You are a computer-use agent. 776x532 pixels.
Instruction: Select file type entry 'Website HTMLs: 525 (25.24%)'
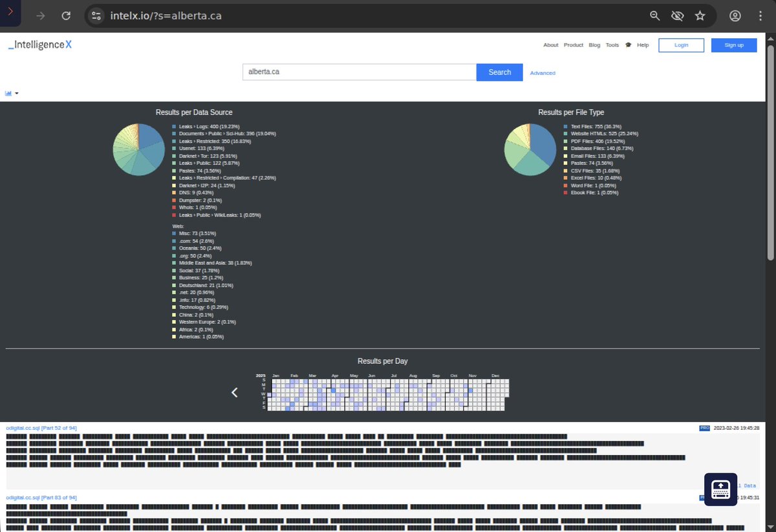point(605,134)
